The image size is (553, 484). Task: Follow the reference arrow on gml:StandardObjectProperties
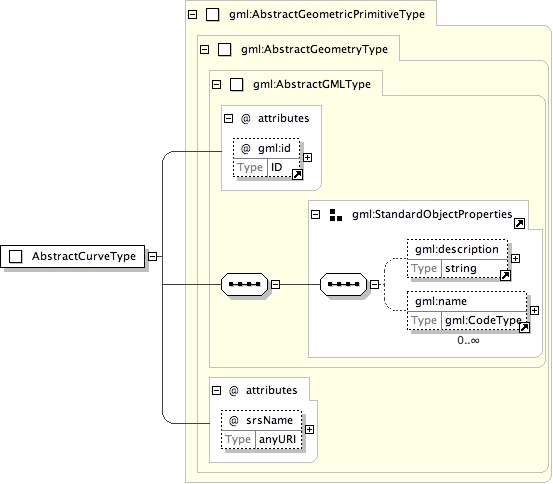pos(519,223)
